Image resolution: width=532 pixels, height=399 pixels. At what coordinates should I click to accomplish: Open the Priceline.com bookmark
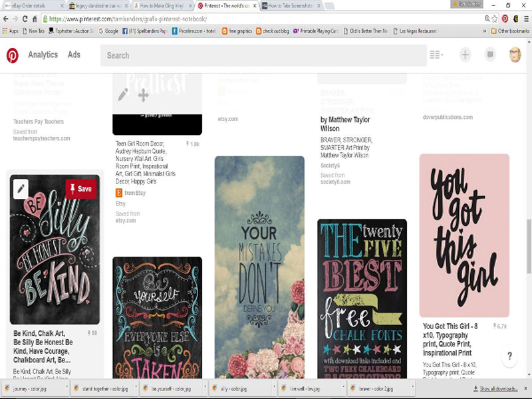[194, 31]
